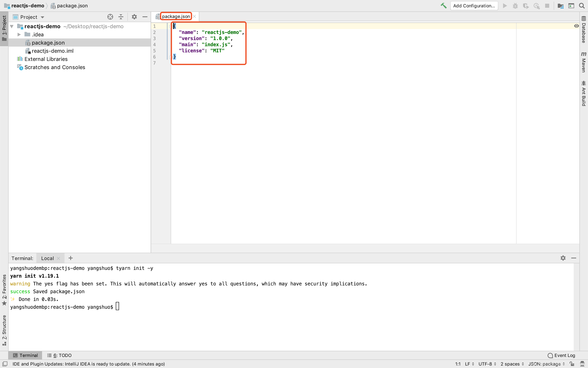Open the 6: TODO tool window
Viewport: 588px width, 368px height.
(x=59, y=355)
